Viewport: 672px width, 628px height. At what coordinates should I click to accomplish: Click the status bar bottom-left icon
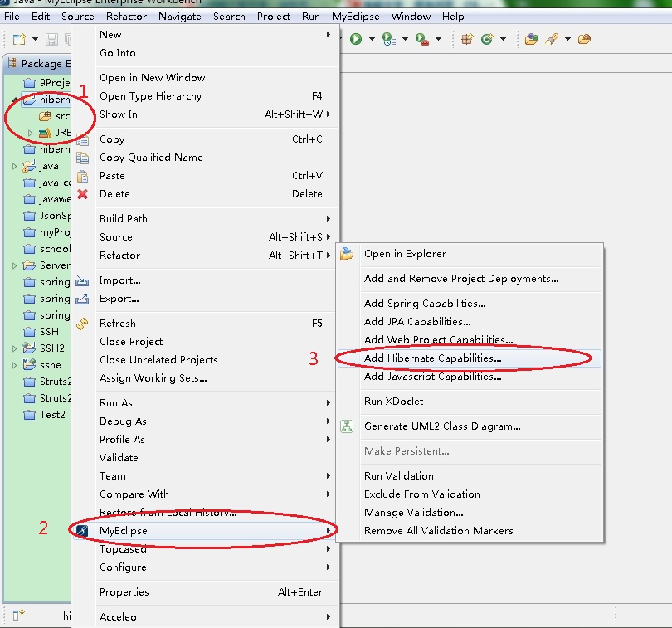[x=18, y=615]
